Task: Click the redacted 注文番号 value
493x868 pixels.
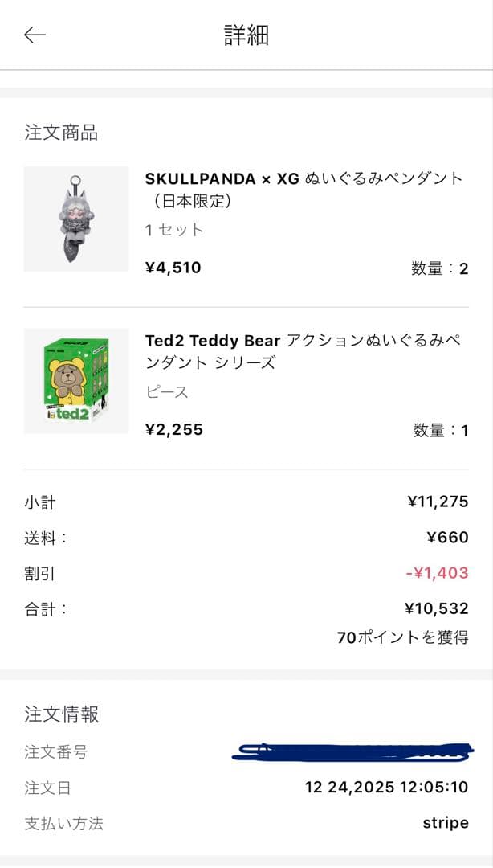Action: 352,752
